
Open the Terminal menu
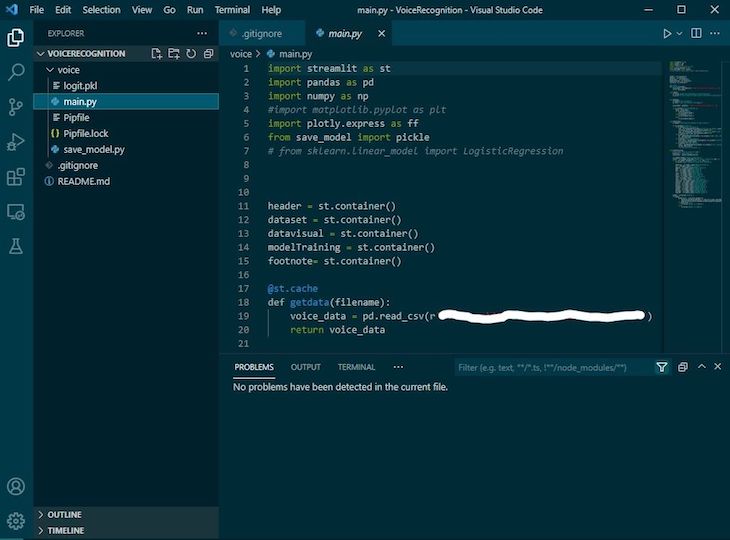[232, 9]
